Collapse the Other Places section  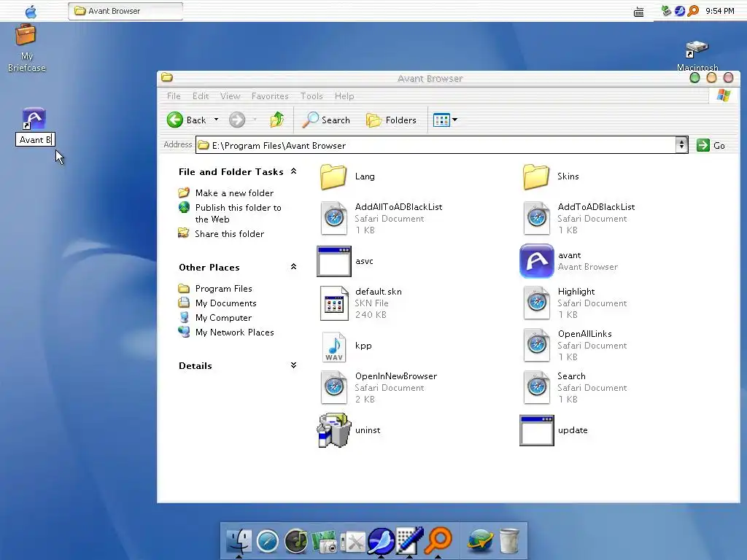(x=293, y=267)
